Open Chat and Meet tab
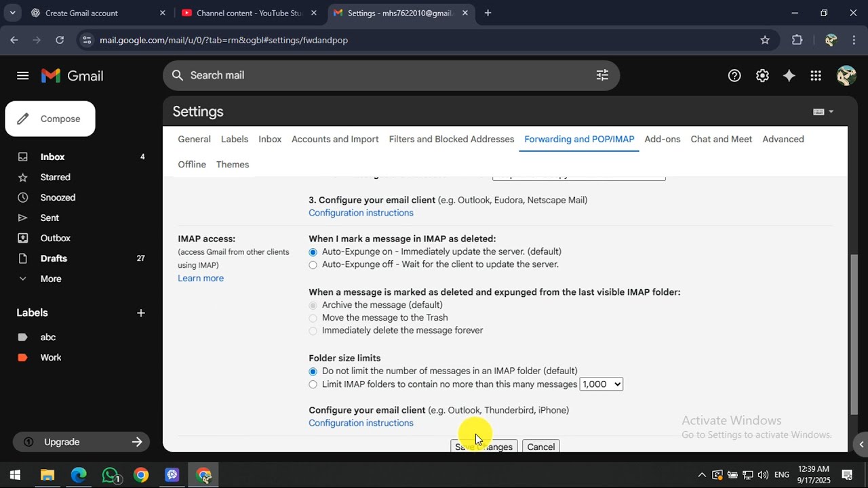Image resolution: width=868 pixels, height=488 pixels. point(722,139)
